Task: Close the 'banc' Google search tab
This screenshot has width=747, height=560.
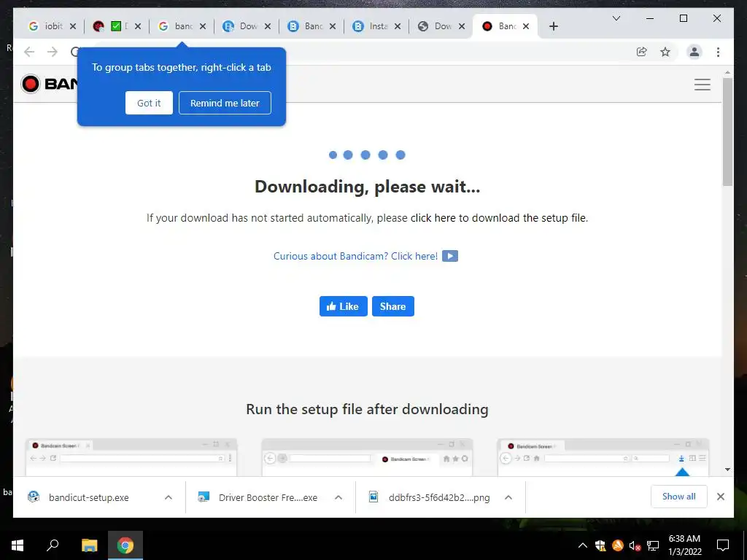Action: tap(203, 26)
